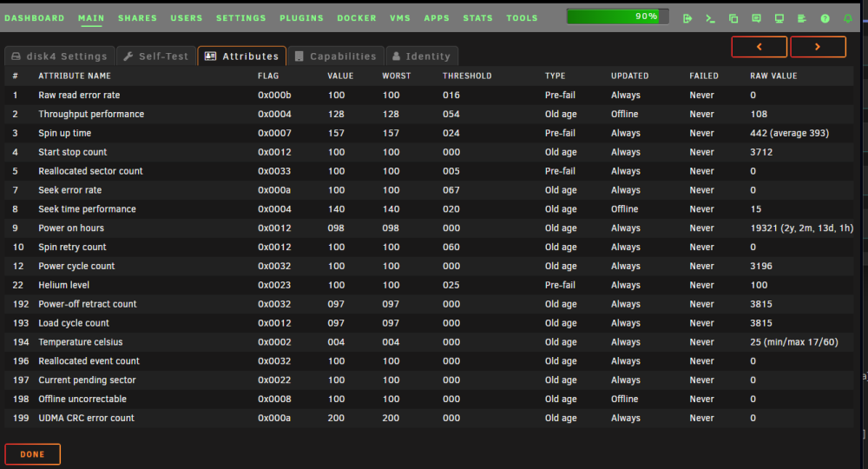This screenshot has height=469, width=868.
Task: Toggle the help question-mark icon
Action: coord(825,18)
